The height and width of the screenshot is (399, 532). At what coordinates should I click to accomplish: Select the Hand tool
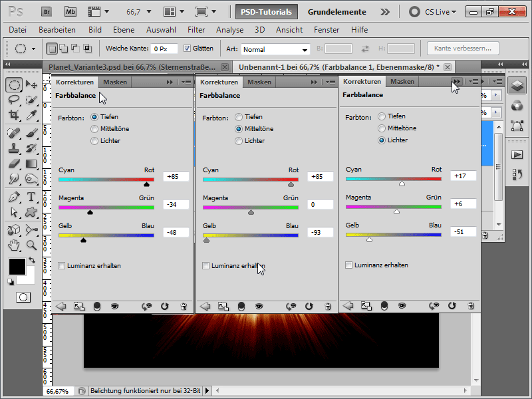point(14,245)
